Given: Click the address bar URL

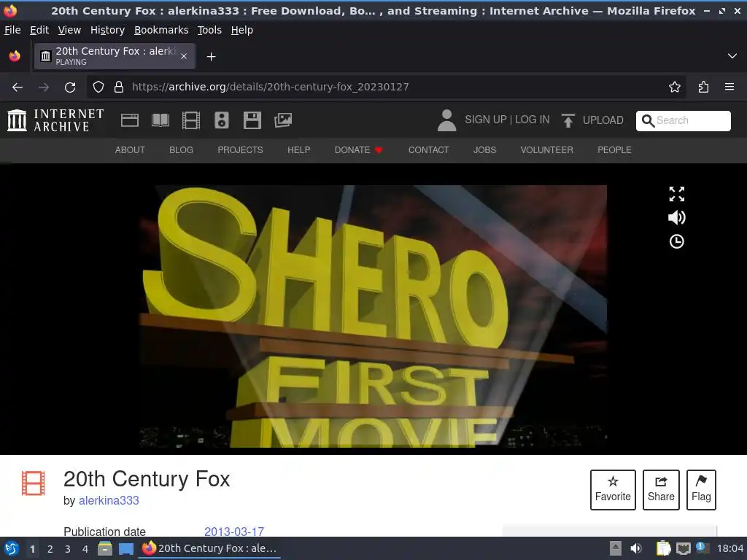Looking at the screenshot, I should coord(271,87).
